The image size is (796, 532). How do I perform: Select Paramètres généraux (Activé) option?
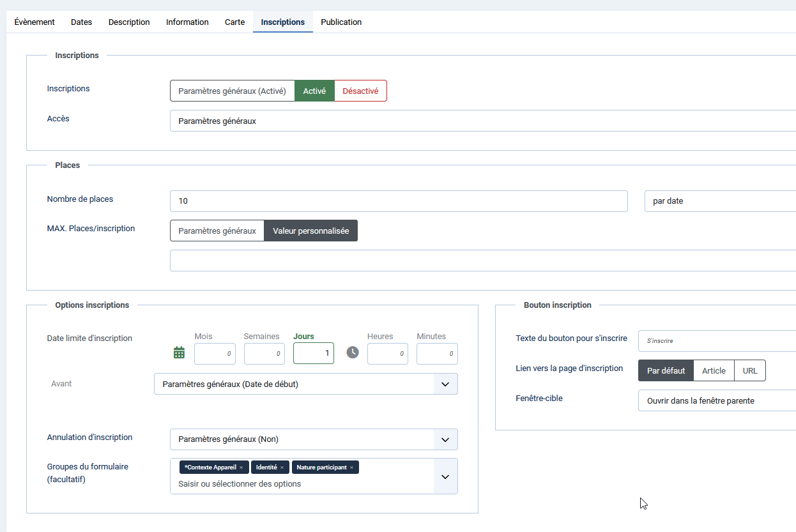tap(232, 91)
